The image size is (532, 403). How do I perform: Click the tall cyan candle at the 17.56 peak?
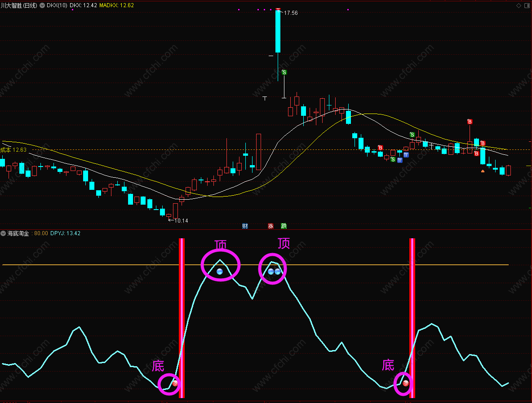pos(278,31)
